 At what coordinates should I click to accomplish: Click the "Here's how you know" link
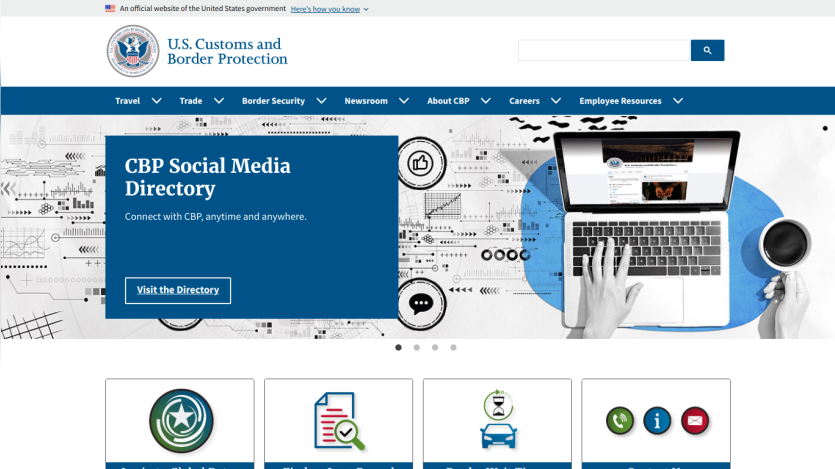click(x=325, y=9)
